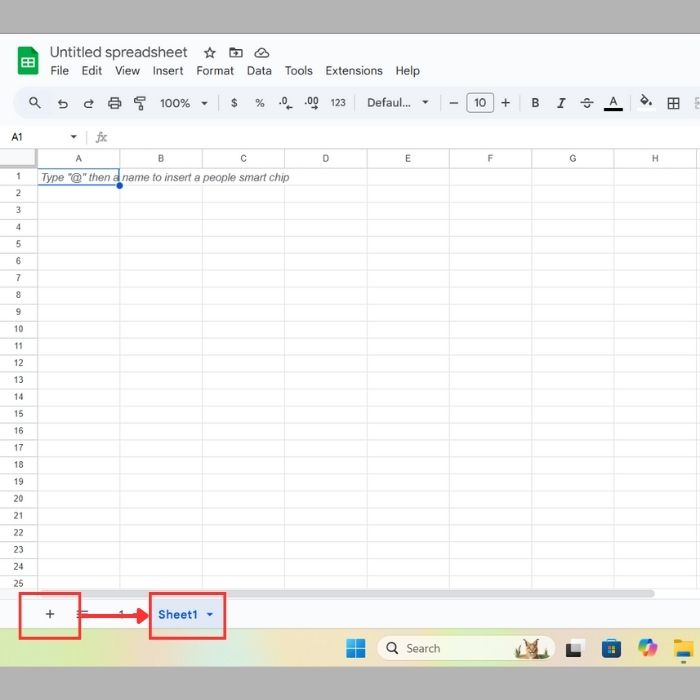
Task: Switch to the Sheet1 tab
Action: [178, 615]
